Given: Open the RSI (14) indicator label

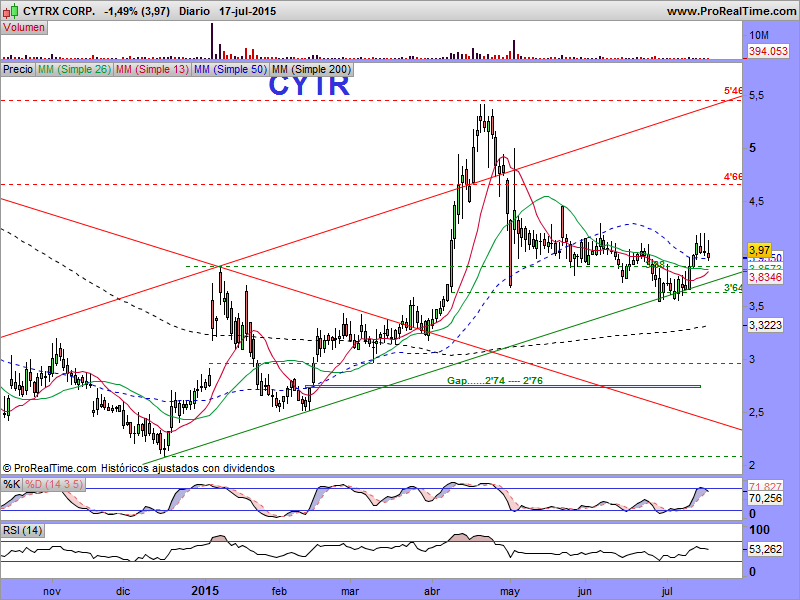Looking at the screenshot, I should (22, 531).
